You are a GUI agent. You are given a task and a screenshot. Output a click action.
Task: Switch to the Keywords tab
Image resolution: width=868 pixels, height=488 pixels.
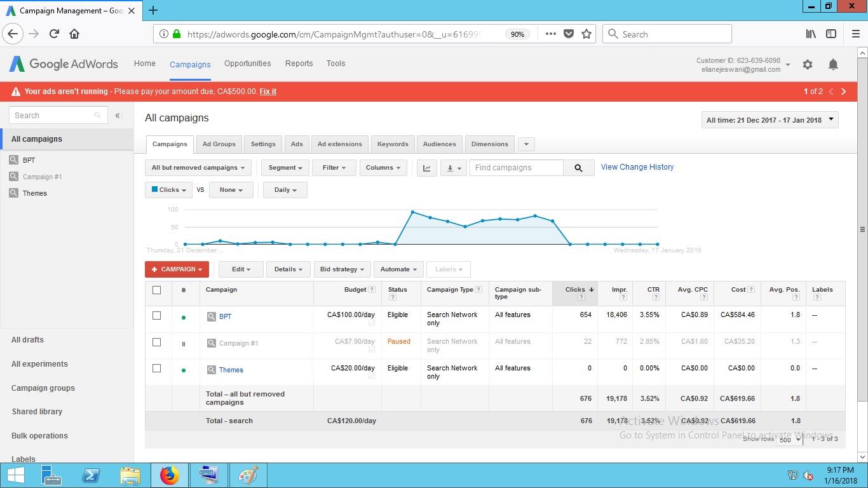[393, 144]
